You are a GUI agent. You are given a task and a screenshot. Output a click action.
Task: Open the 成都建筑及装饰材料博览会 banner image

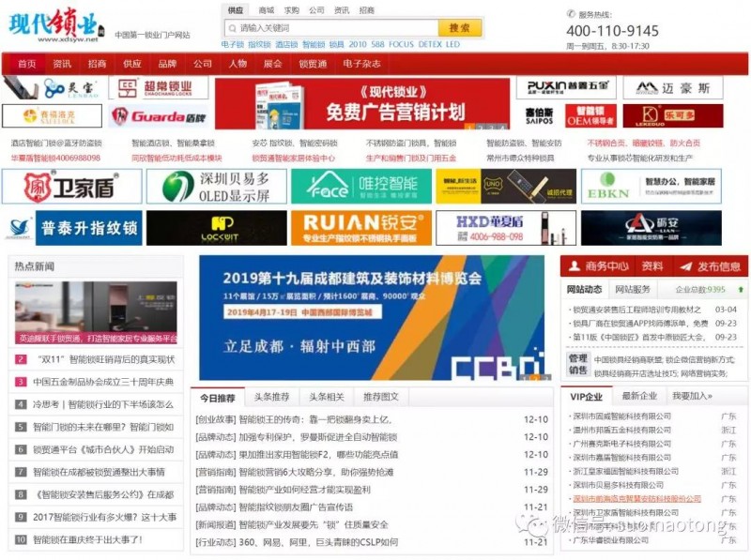pyautogui.click(x=372, y=317)
